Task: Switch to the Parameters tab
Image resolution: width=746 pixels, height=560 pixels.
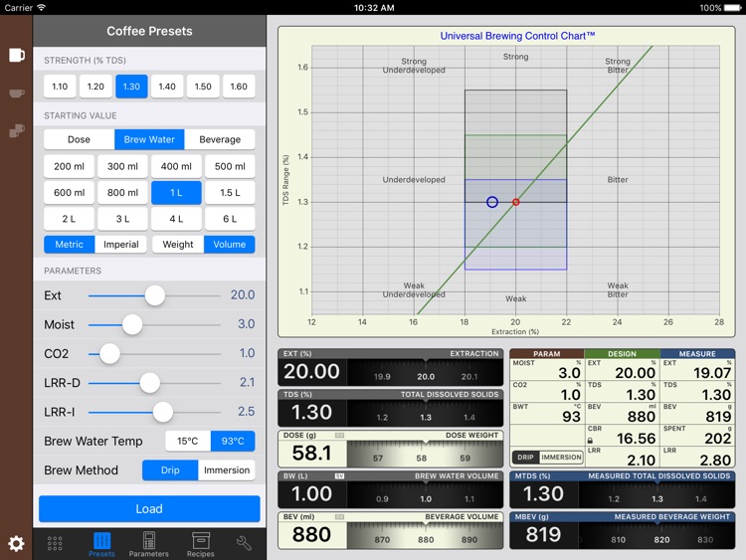Action: click(x=148, y=545)
